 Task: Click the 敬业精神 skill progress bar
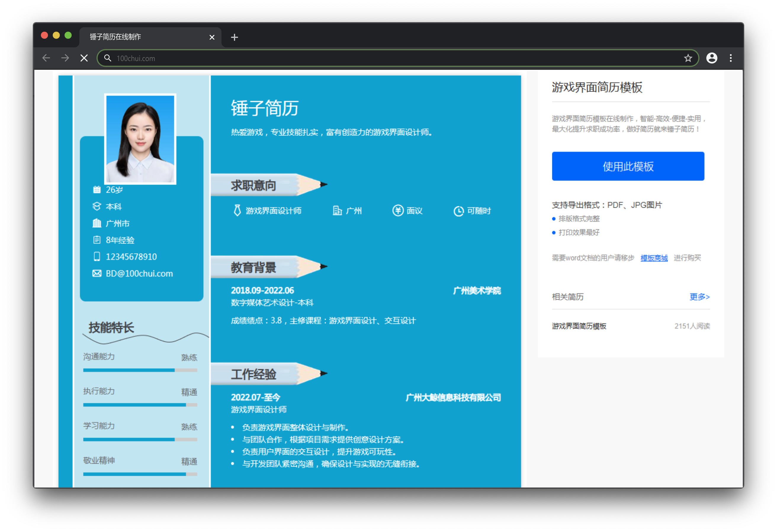click(140, 474)
